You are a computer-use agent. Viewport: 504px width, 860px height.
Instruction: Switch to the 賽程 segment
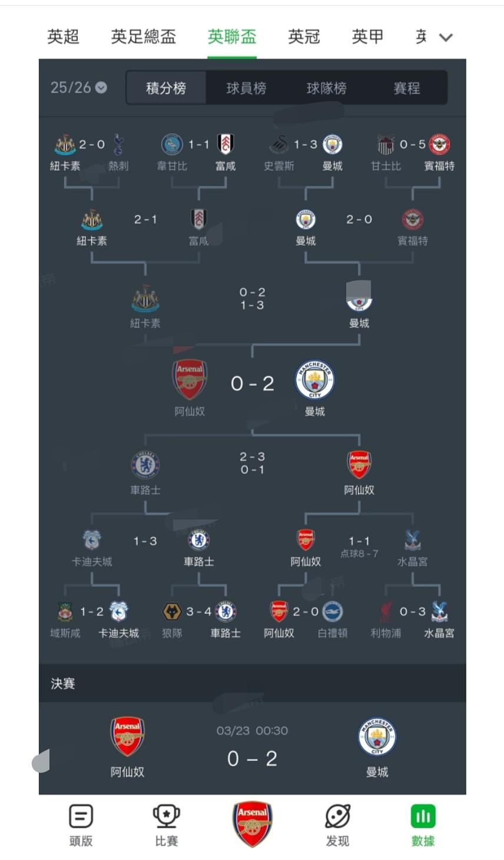407,88
